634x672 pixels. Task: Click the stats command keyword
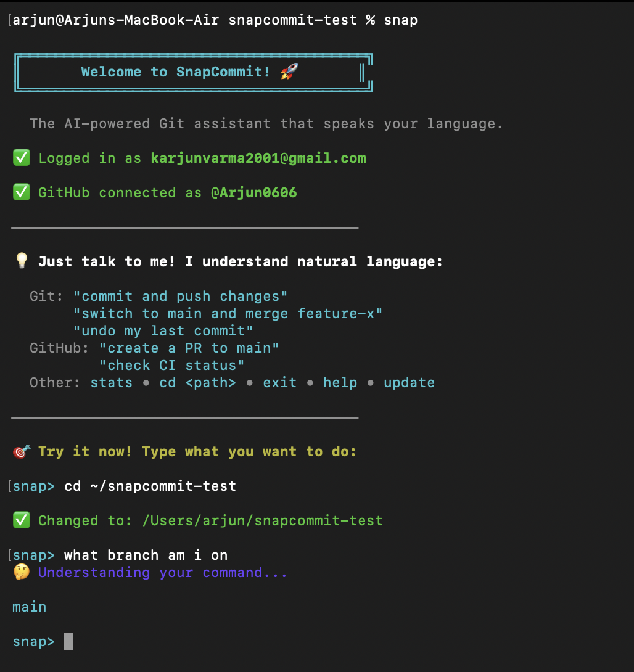tap(112, 383)
